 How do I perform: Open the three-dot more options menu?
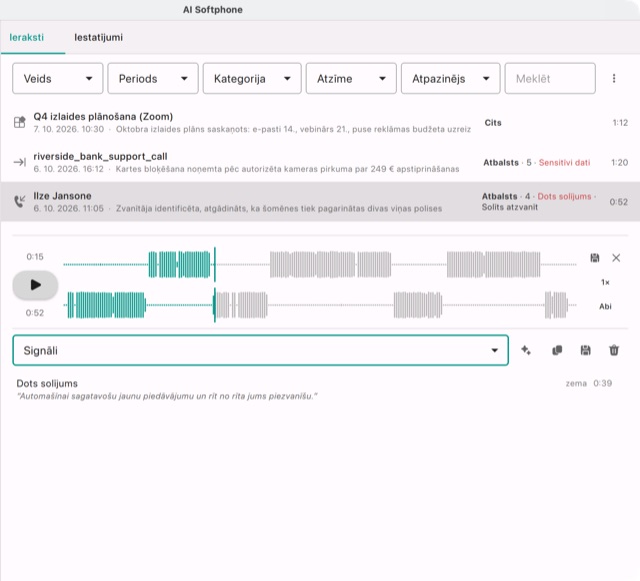click(613, 78)
